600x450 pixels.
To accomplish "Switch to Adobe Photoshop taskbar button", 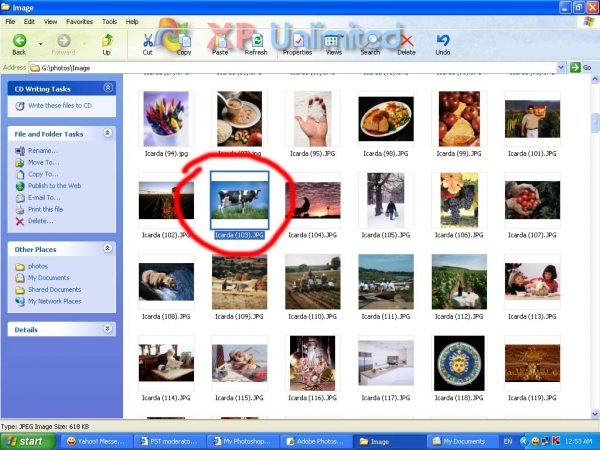I will [316, 442].
